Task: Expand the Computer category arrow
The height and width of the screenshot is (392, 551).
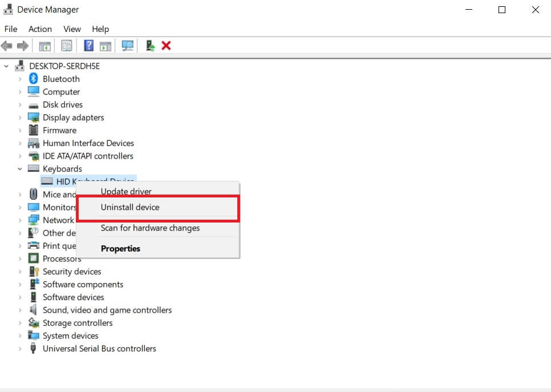Action: click(20, 92)
